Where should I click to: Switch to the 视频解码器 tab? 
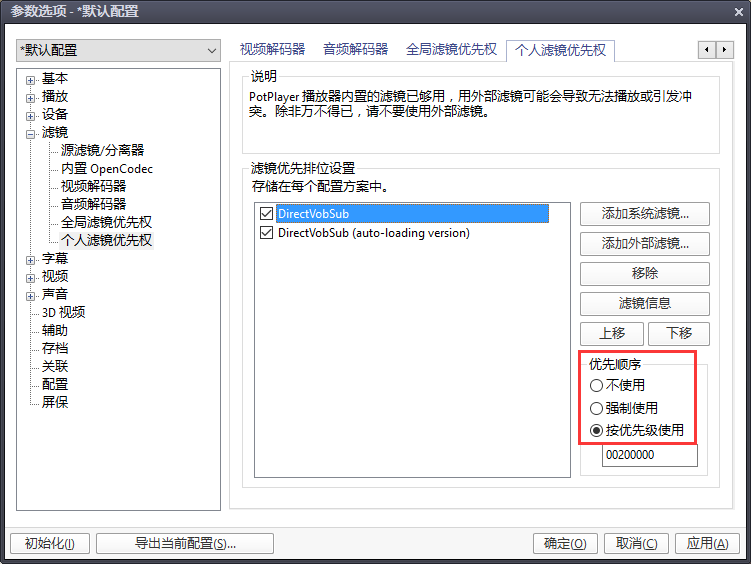coord(272,49)
